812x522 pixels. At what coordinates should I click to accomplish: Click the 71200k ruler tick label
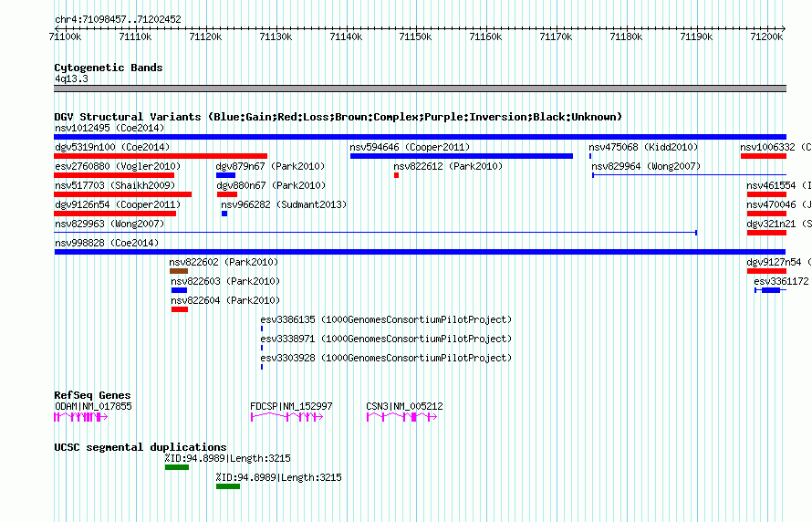tap(766, 37)
